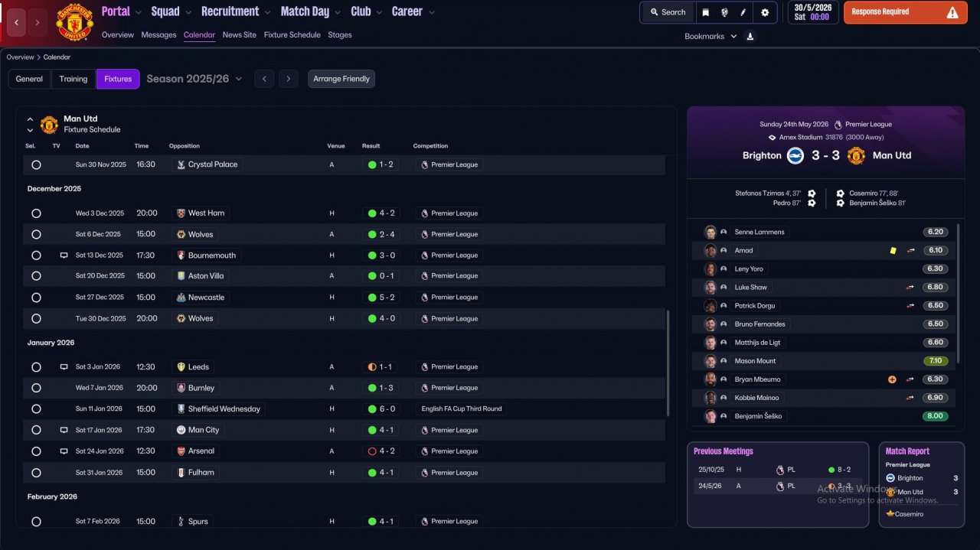Screen dimensions: 980x550
Task: Select the Sheffield Wednesday fixture radio button
Action: pos(36,409)
